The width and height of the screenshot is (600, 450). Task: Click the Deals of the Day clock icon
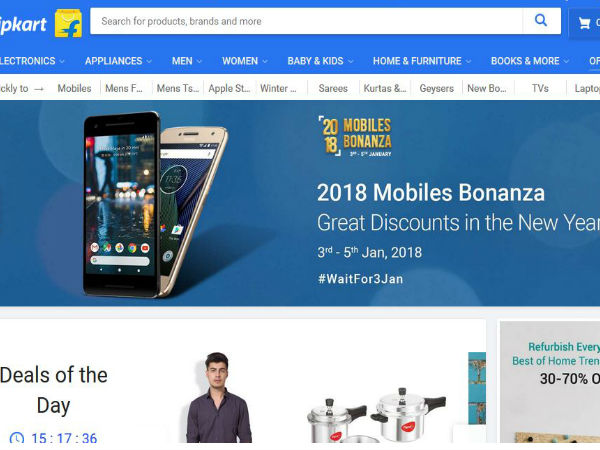pos(16,439)
